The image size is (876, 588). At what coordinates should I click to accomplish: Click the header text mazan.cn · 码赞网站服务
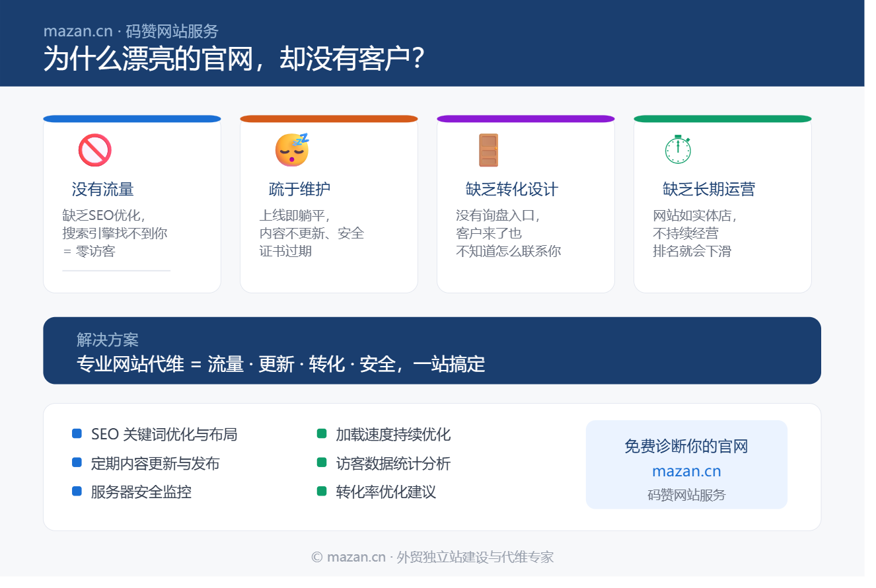tap(131, 31)
